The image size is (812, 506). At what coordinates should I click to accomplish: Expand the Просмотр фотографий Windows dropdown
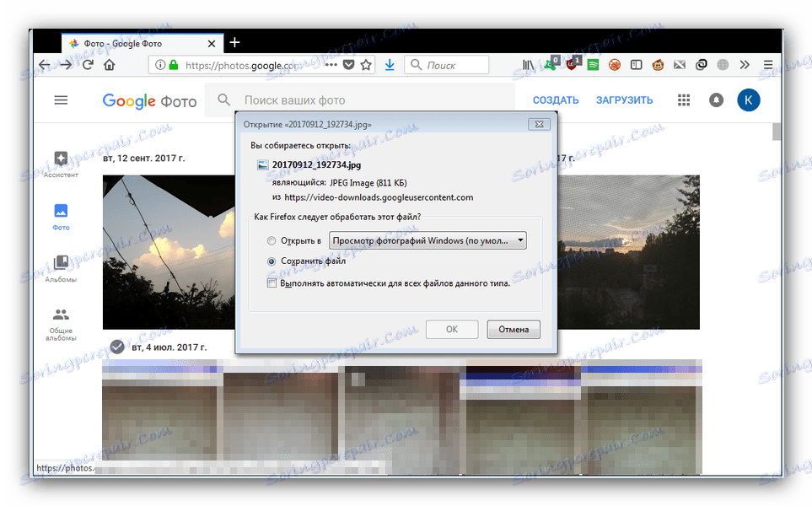point(428,240)
